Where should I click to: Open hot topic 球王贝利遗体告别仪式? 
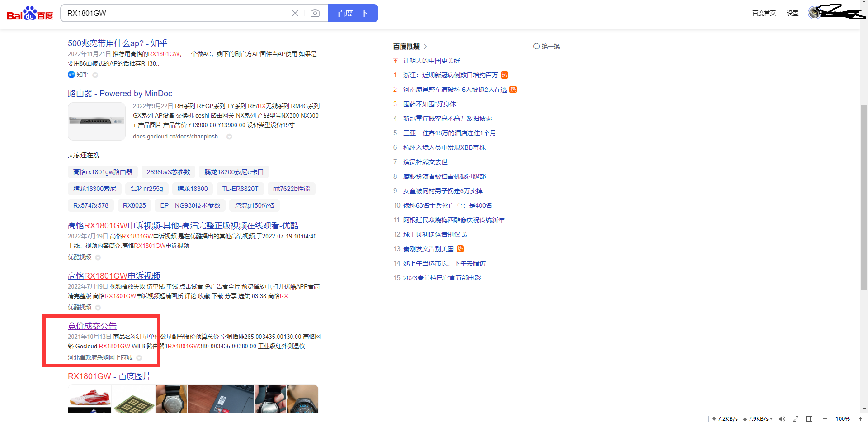[435, 234]
